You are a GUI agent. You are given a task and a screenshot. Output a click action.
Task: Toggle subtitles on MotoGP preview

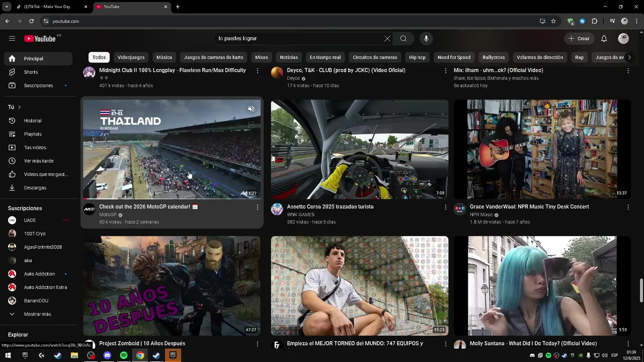click(x=251, y=125)
